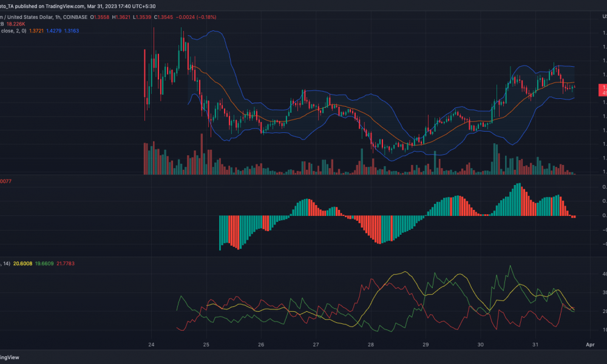Click the low price value L1.3539

tap(142, 17)
